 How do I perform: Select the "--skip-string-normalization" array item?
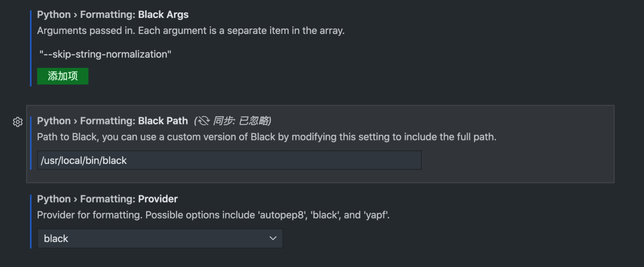coord(106,54)
